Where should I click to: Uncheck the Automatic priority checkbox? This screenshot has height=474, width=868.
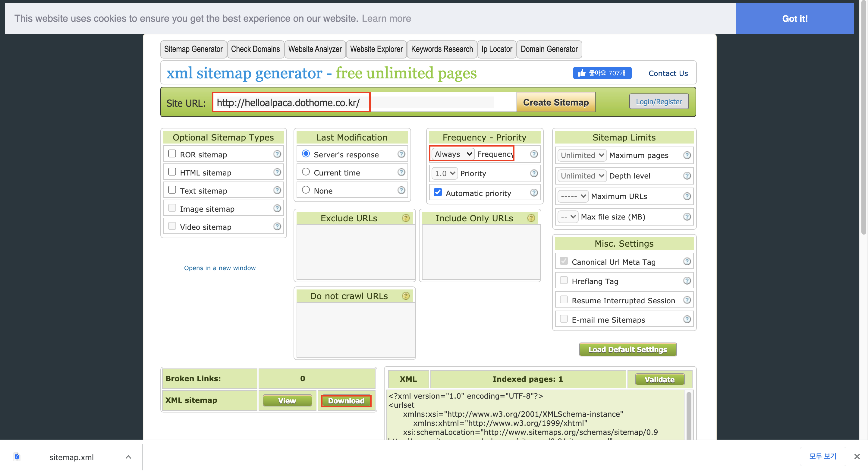[x=438, y=192]
